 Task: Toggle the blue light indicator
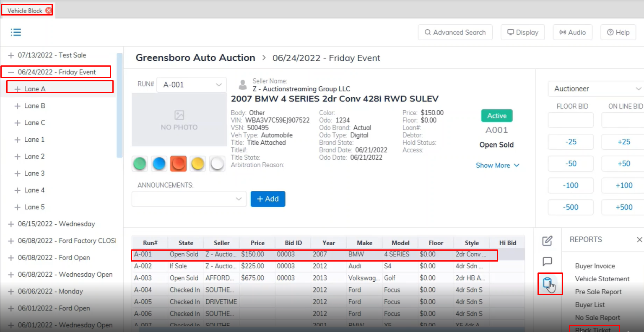coord(159,163)
